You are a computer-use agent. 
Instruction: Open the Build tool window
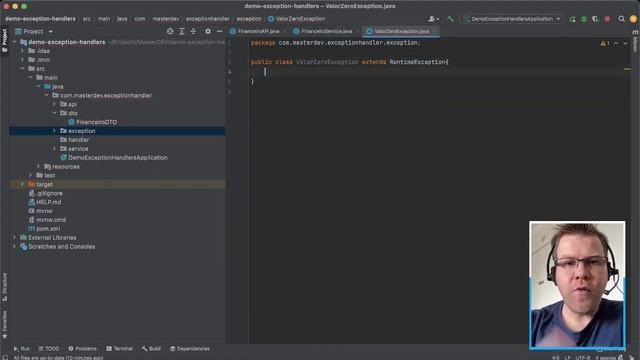point(151,349)
